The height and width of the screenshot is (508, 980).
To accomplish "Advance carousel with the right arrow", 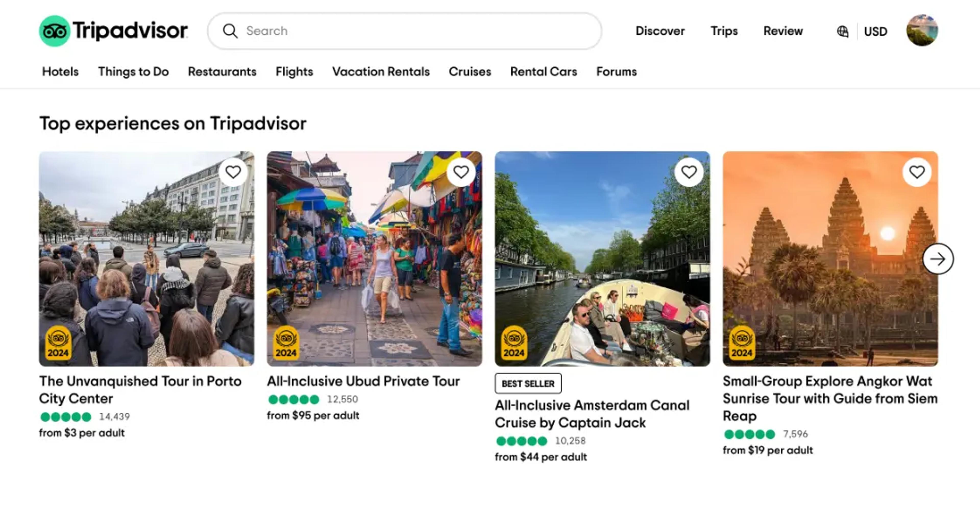I will click(x=938, y=259).
